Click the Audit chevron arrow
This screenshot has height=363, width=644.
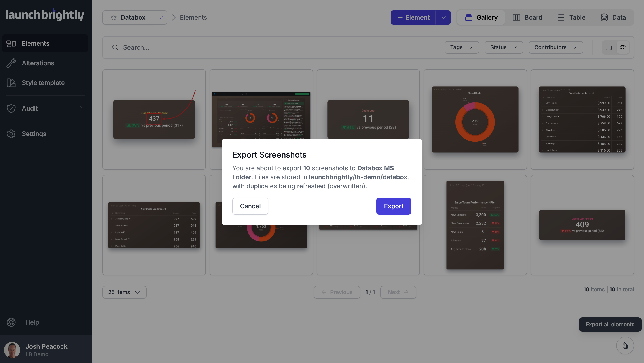pos(81,108)
